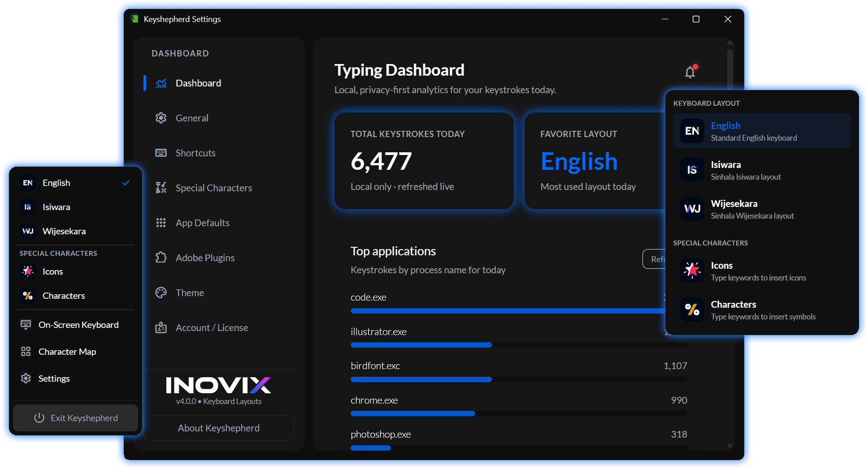Click Exit Keyshepherd button
This screenshot has height=469, width=868.
coord(75,418)
